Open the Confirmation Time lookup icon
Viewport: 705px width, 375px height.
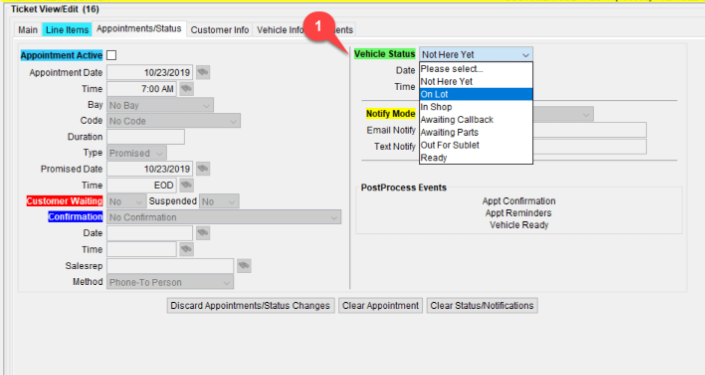[186, 249]
